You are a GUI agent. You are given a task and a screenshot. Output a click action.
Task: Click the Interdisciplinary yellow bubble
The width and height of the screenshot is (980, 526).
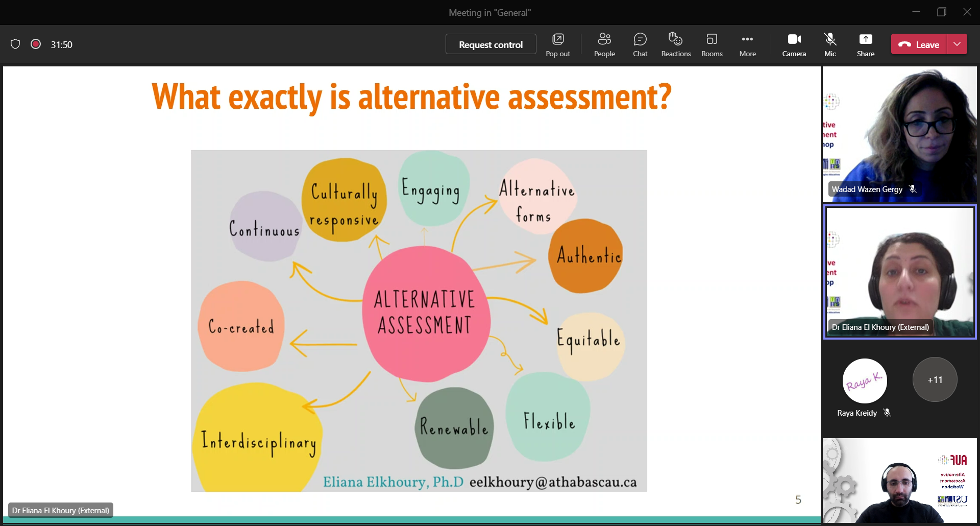point(258,438)
